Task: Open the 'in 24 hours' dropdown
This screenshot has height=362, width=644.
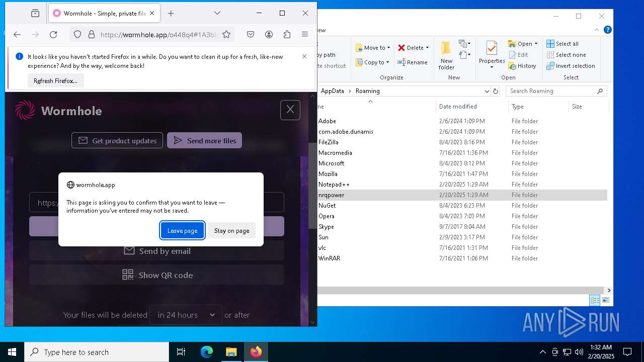Action: 186,315
